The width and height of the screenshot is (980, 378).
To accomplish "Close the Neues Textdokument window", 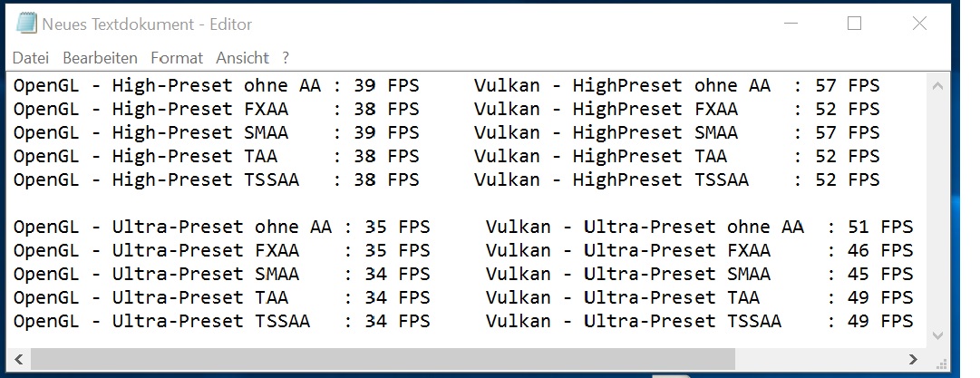I will pos(919,24).
